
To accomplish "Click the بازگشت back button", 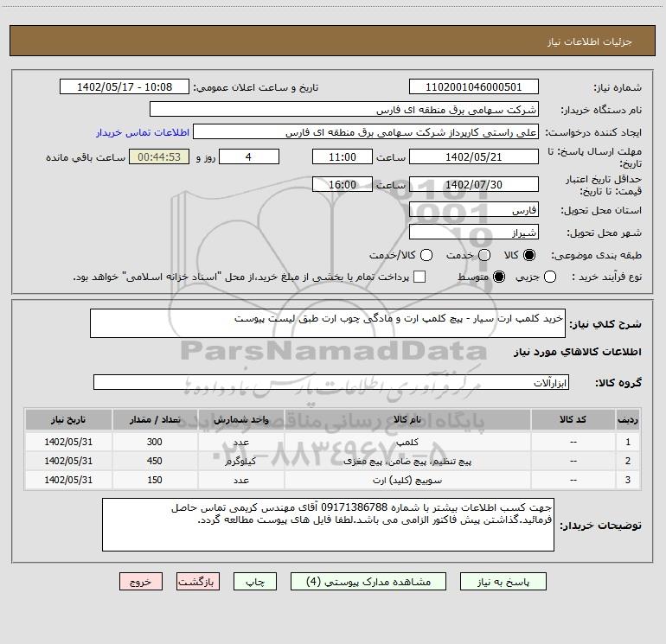I will [198, 582].
